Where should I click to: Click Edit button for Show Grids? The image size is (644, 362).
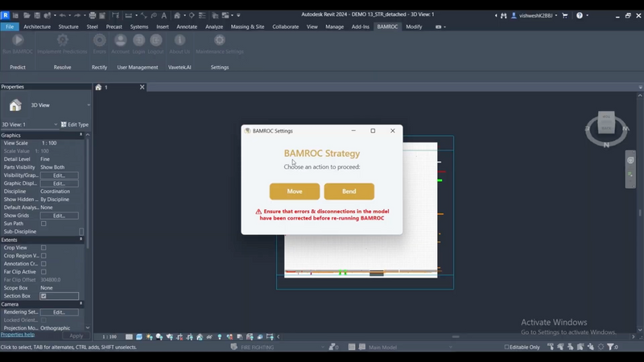point(59,216)
